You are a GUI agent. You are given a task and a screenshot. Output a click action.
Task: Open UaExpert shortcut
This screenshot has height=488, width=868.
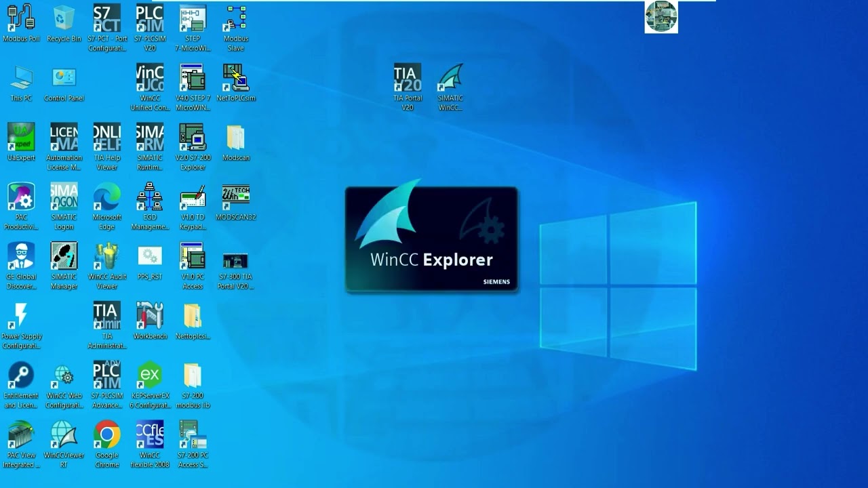(x=21, y=143)
